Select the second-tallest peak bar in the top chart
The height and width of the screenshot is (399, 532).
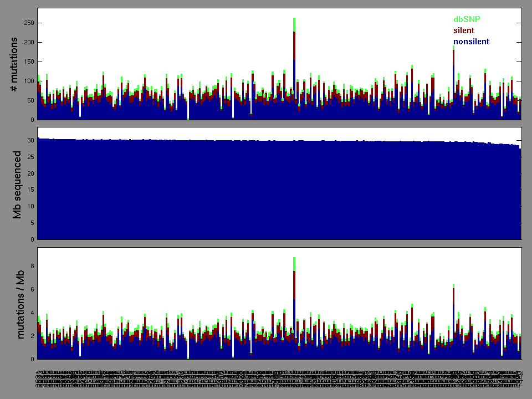pos(453,83)
